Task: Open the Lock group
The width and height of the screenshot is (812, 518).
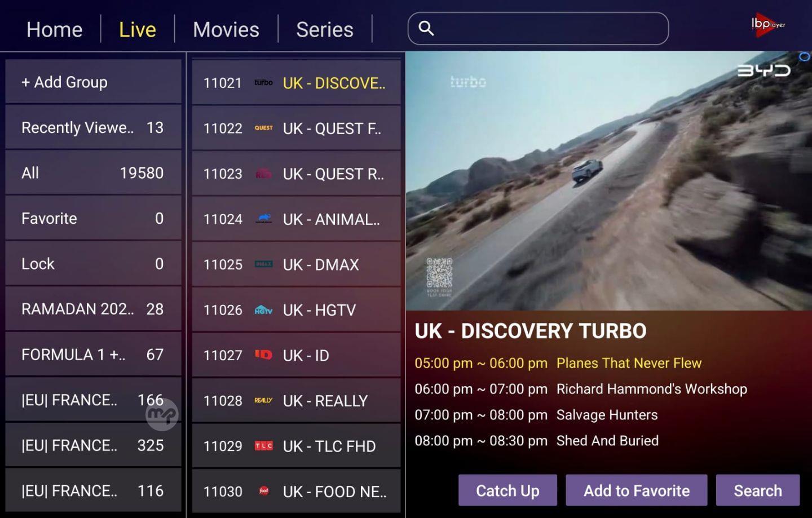Action: coord(93,263)
